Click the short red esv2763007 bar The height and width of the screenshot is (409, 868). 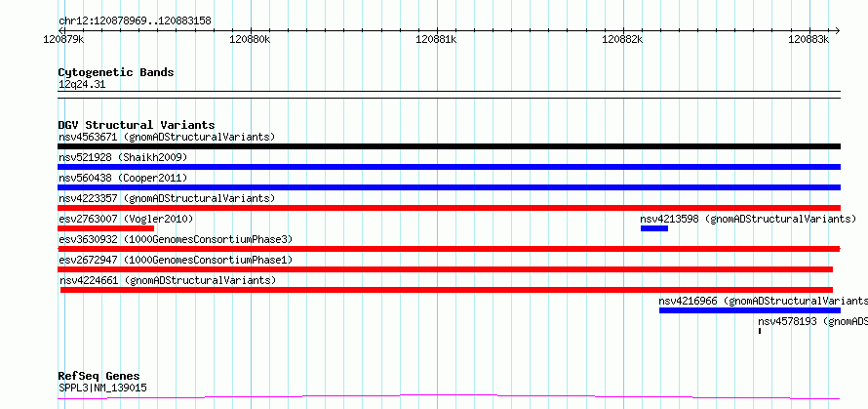(105, 228)
